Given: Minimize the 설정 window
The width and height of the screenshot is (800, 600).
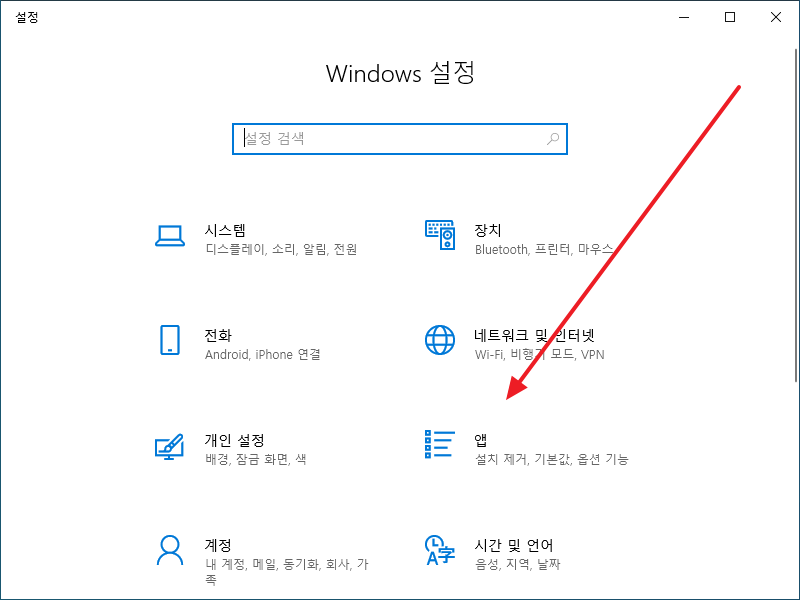Looking at the screenshot, I should (684, 17).
